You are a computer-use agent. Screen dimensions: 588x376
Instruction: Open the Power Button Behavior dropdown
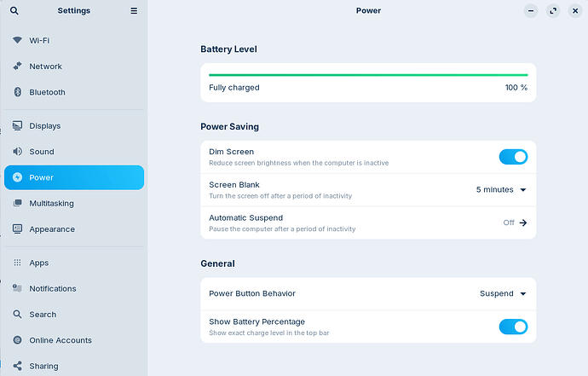point(503,293)
